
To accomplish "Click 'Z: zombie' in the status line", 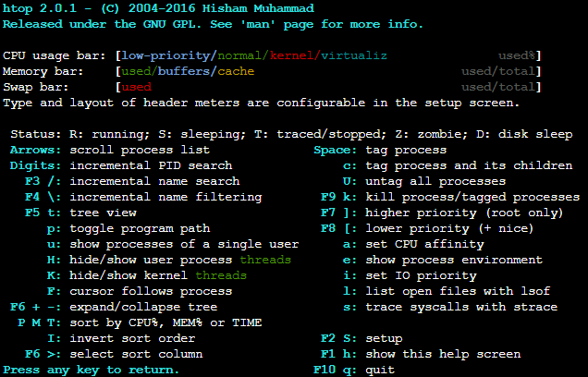I will click(428, 135).
